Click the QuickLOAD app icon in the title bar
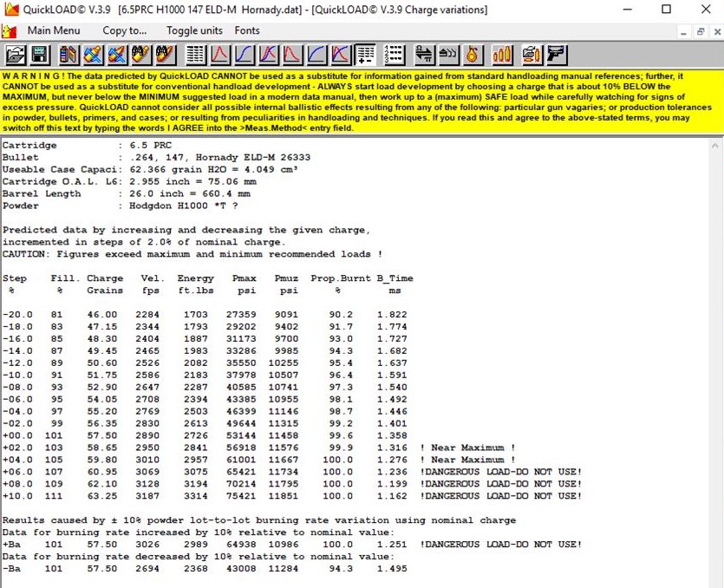 [10, 10]
